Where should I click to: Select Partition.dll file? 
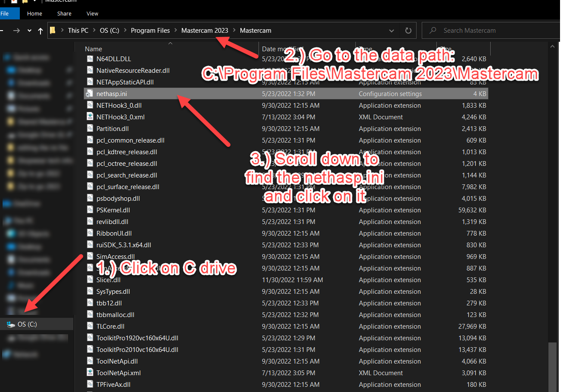pos(112,129)
